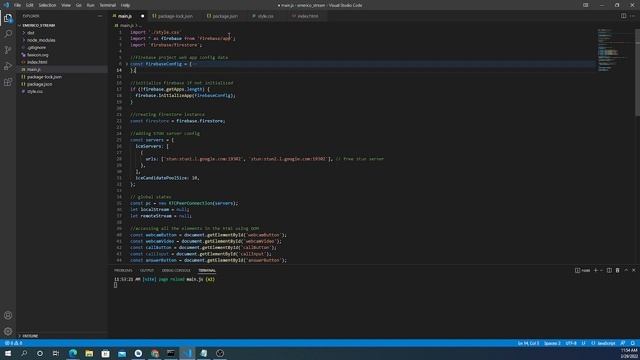Open the Edit menu
Image resolution: width=640 pixels, height=360 pixels.
click(30, 5)
